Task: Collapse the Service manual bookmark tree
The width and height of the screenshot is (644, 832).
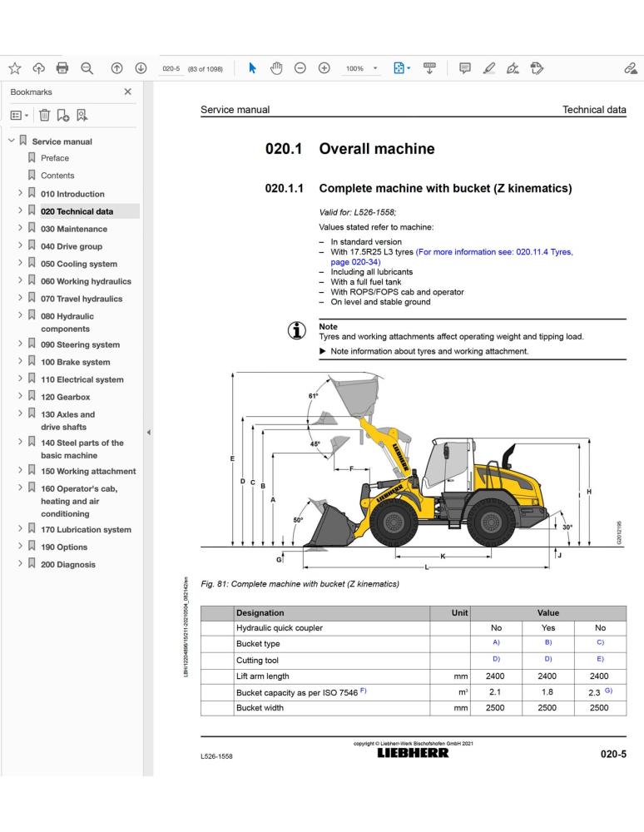Action: point(11,141)
